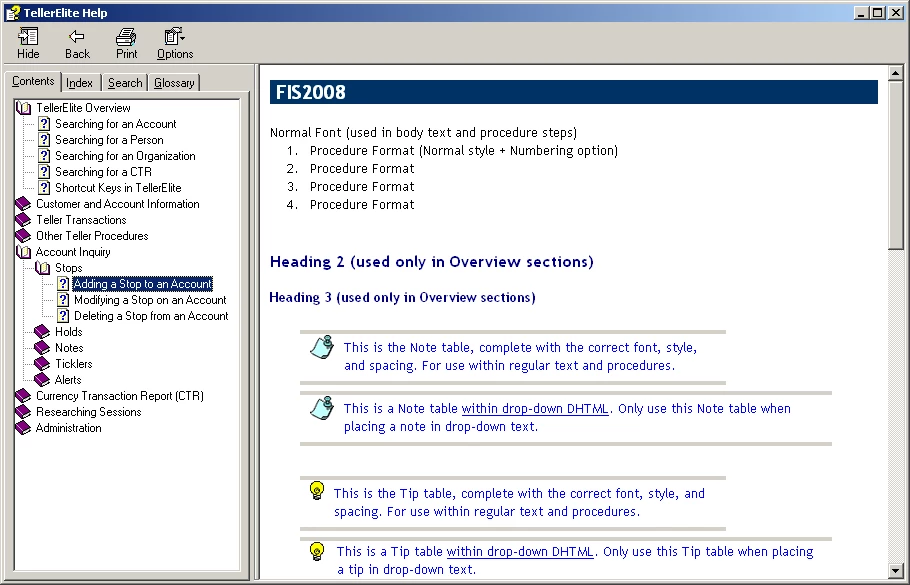Screen dimensions: 910x585
Task: Click the scroll down arrow of content pane
Action: 895,570
